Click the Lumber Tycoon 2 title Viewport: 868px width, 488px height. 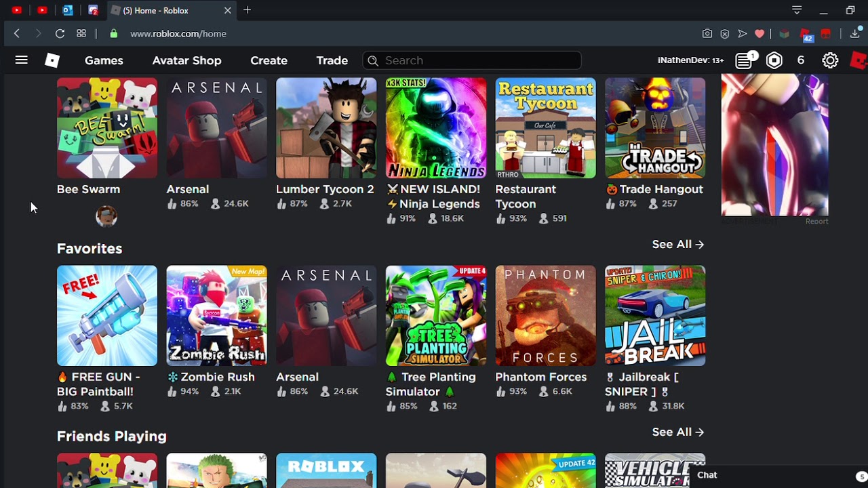(x=325, y=189)
